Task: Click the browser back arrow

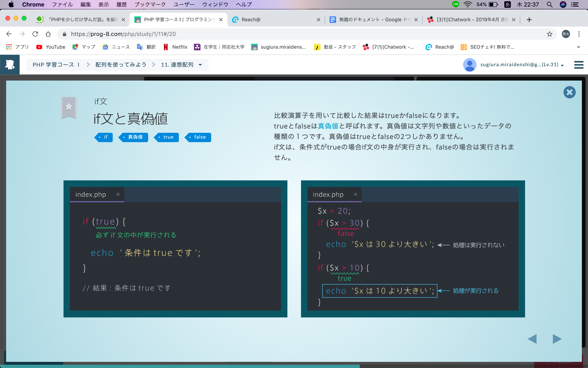Action: 9,34
